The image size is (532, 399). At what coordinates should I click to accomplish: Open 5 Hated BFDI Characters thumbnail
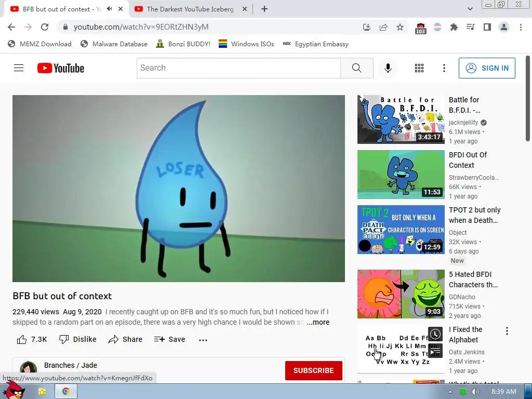401,294
